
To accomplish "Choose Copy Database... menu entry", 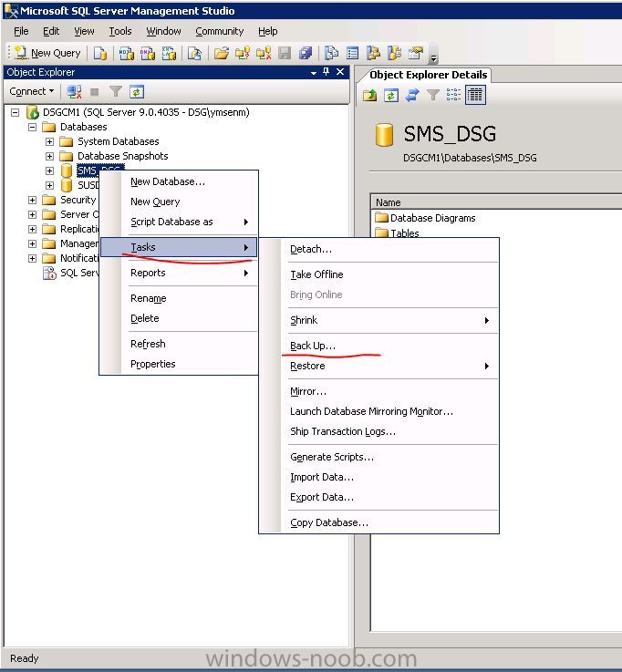I will [378, 522].
